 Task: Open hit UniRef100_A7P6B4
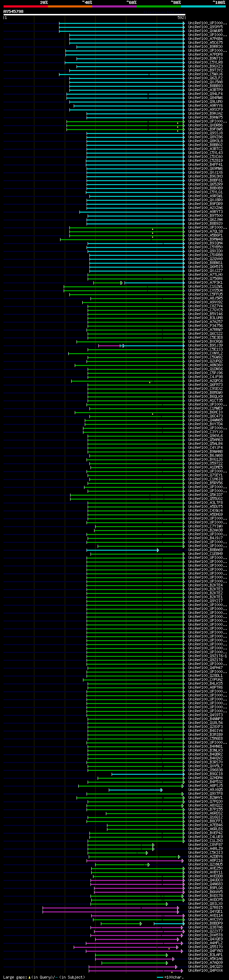tap(205, 39)
